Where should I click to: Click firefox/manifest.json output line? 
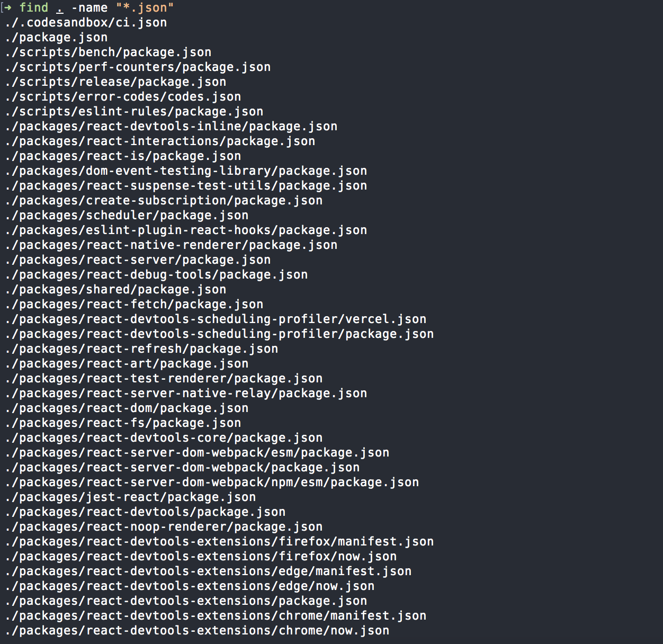point(219,541)
